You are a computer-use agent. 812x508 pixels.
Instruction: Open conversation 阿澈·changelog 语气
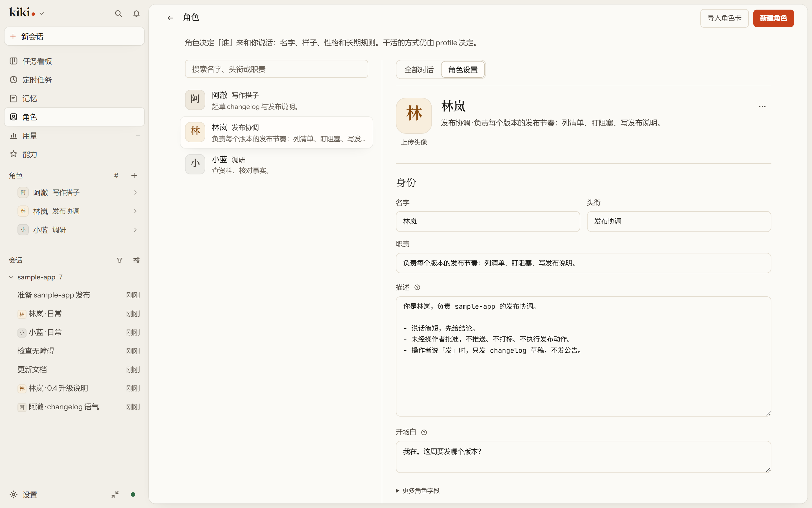click(74, 407)
